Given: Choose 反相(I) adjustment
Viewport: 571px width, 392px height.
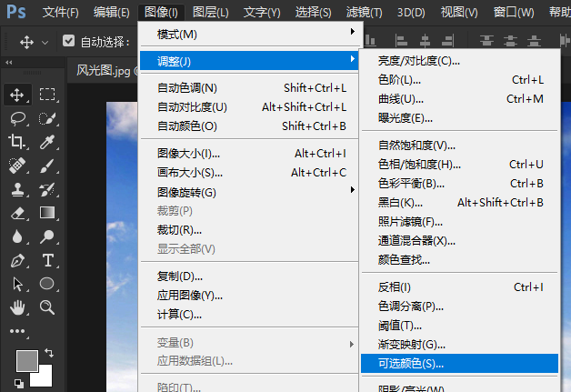Looking at the screenshot, I should pyautogui.click(x=459, y=287).
